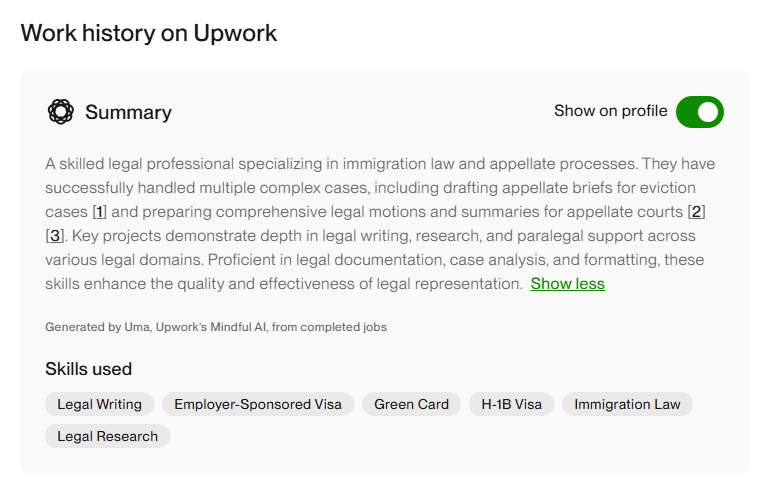Click the white knob of the green toggle

pyautogui.click(x=709, y=112)
